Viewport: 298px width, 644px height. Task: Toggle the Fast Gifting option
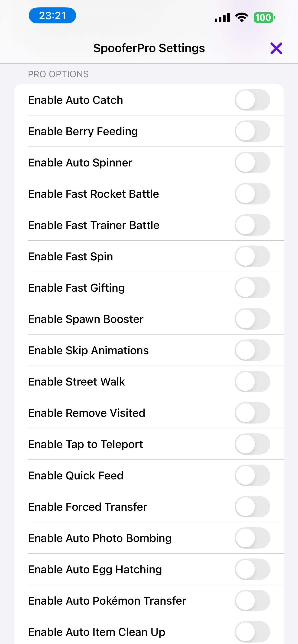tap(252, 288)
